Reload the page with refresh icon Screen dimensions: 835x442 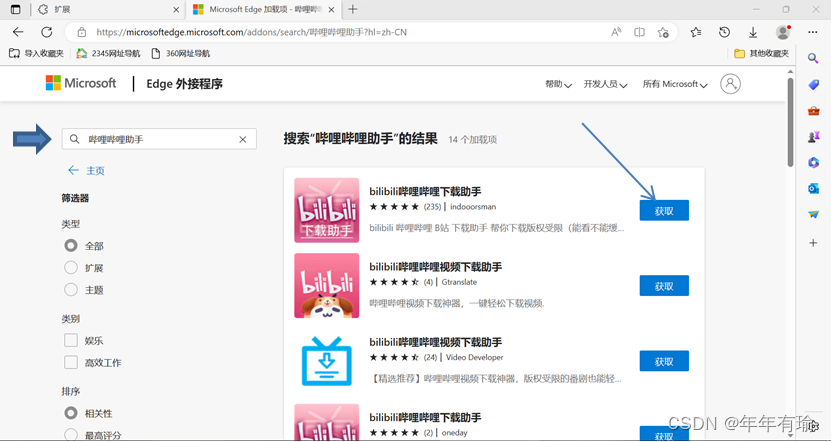tap(47, 32)
